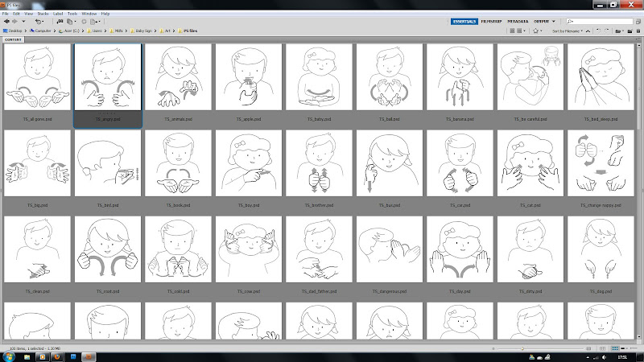
Task: Open the reveal recent file dropdown
Action: [39, 22]
